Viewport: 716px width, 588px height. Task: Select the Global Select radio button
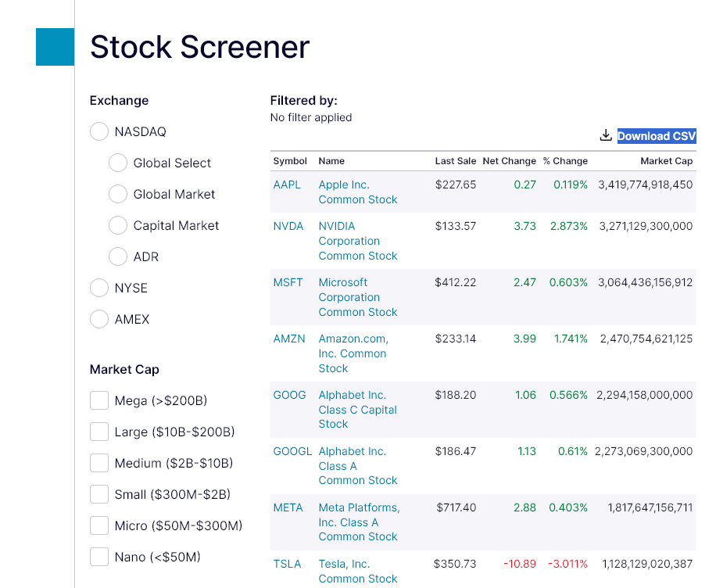[118, 163]
